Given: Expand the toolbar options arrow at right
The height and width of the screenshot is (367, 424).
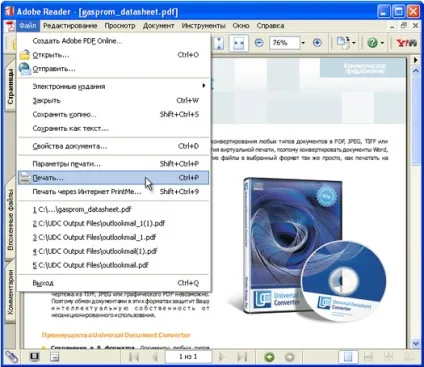Looking at the screenshot, I should pos(415,60).
